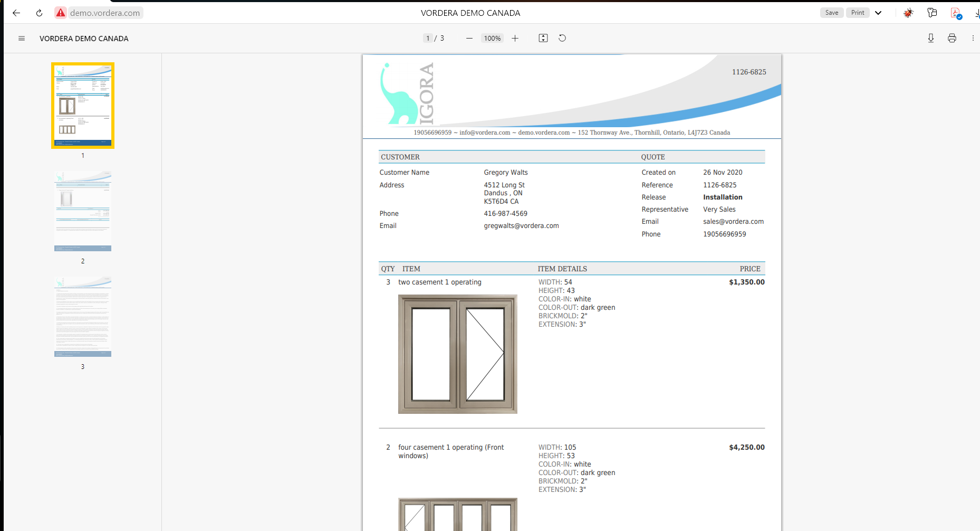Zoom in with the plus button
The width and height of the screenshot is (980, 531).
coord(515,39)
